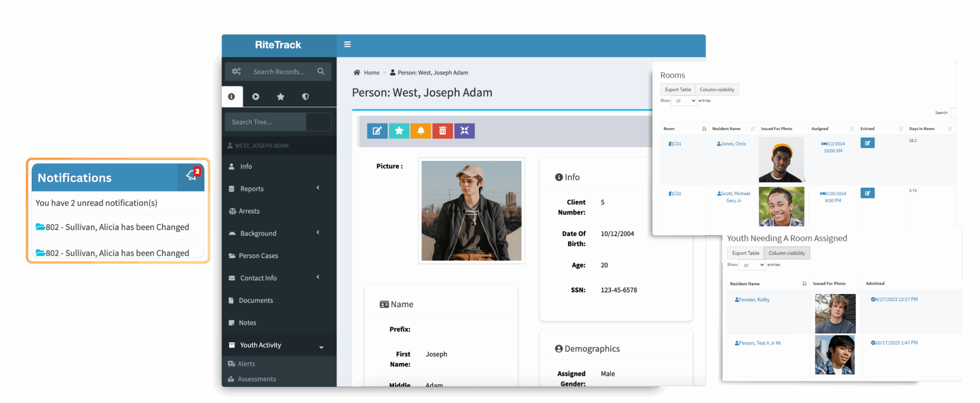Click the hamburger menu icon in header

click(347, 44)
